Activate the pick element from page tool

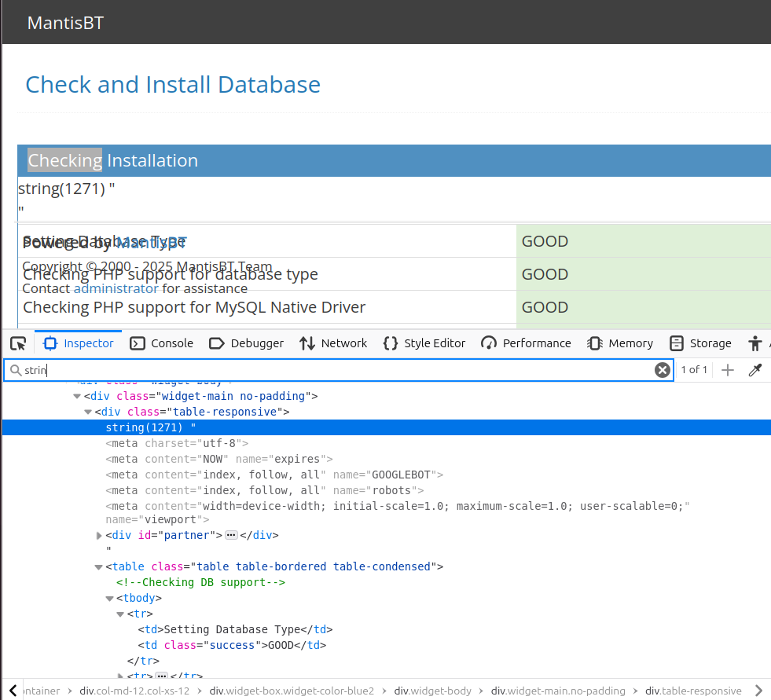coord(19,343)
